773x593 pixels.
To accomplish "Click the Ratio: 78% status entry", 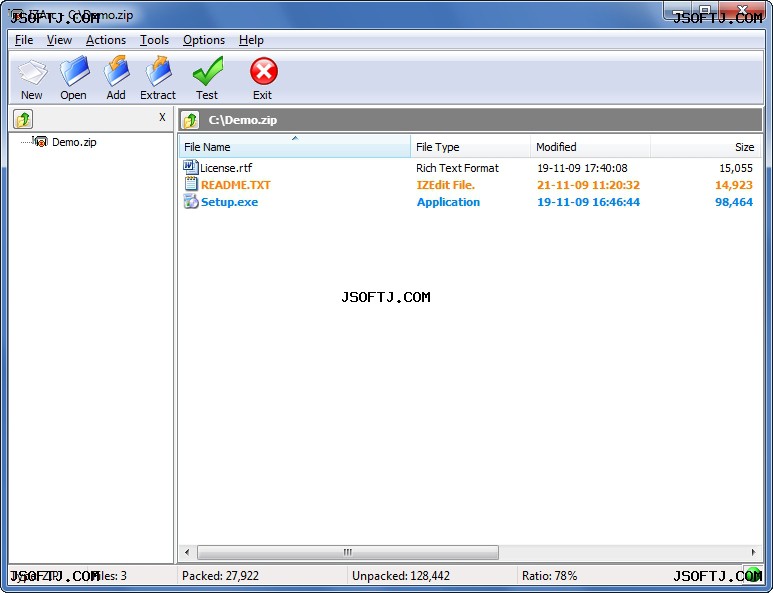I will click(x=550, y=575).
